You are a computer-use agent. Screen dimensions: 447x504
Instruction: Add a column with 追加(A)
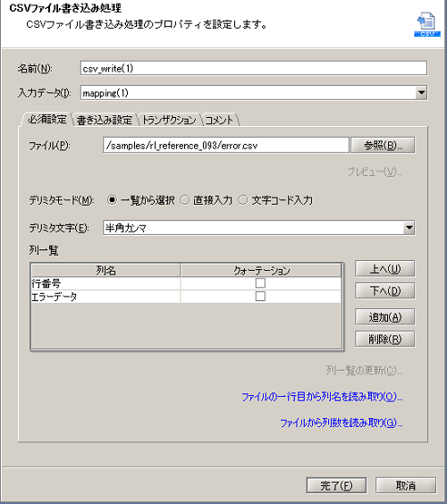pyautogui.click(x=385, y=317)
